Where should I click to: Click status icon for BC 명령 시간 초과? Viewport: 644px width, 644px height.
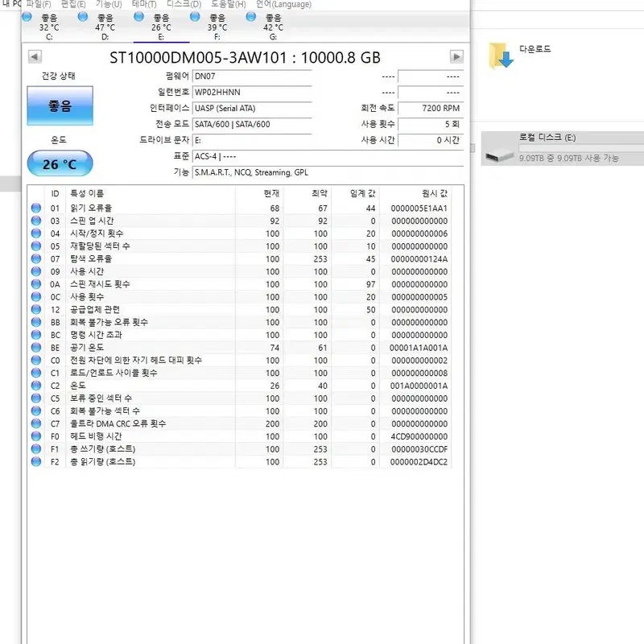coord(36,335)
